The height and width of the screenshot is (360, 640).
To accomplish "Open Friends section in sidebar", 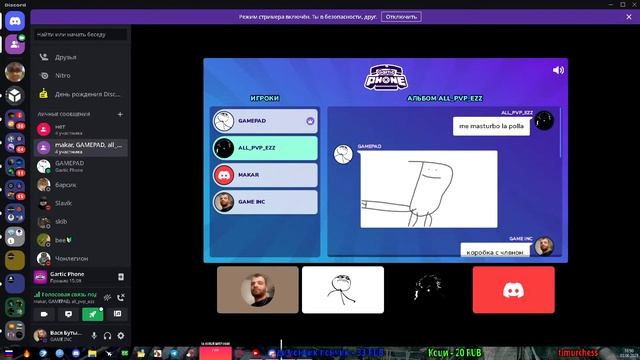I will (80, 57).
